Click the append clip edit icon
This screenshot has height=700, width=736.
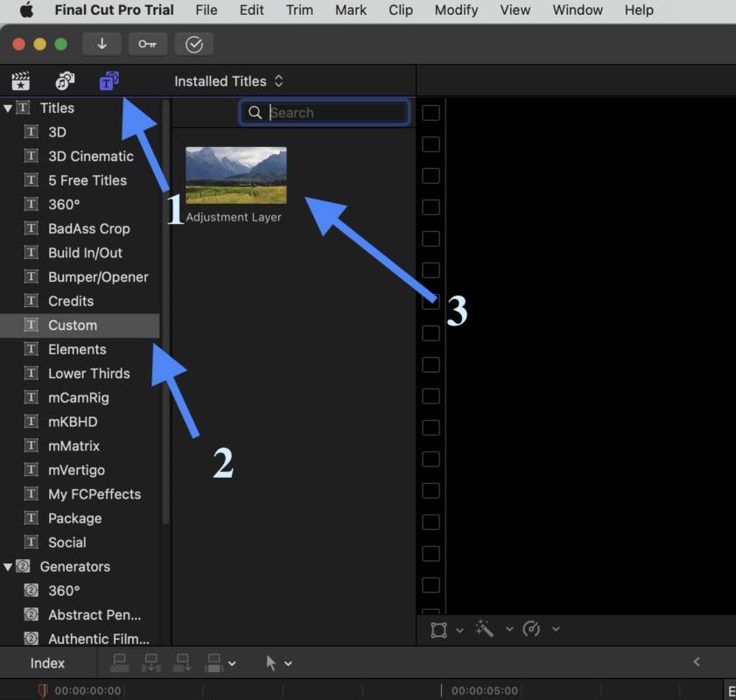(x=183, y=663)
